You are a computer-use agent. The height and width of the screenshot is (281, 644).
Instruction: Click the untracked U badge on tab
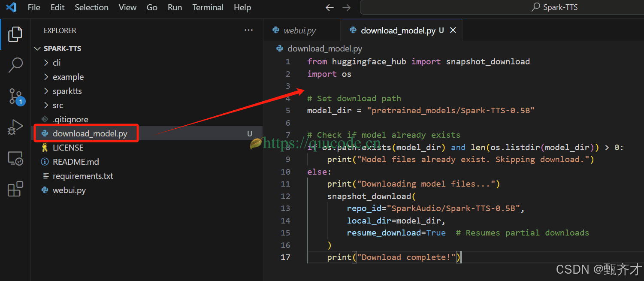441,30
